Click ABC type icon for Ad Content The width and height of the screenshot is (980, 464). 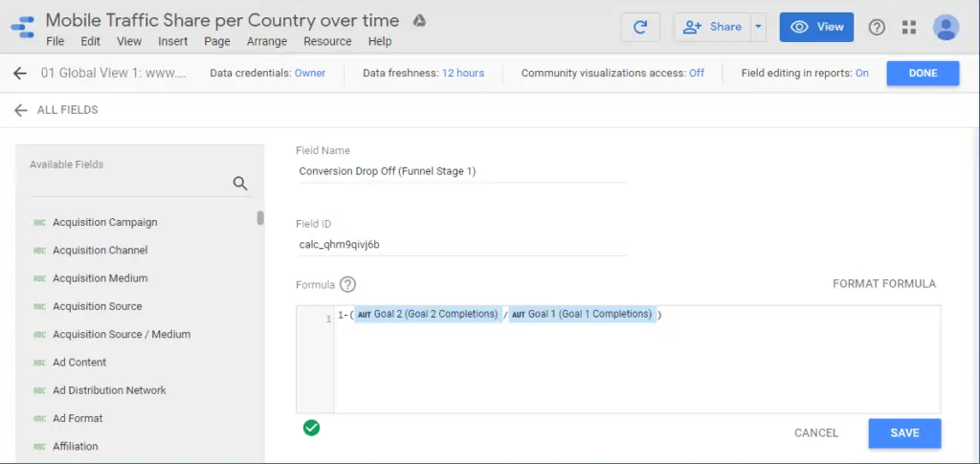point(39,363)
